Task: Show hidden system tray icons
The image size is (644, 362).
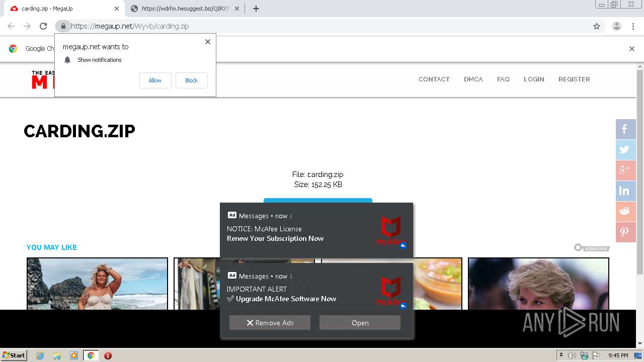Action: point(561,355)
